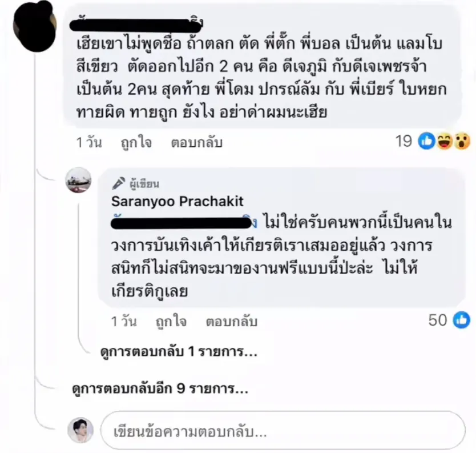Click the top comment's 1 วัน timestamp

[x=89, y=142]
